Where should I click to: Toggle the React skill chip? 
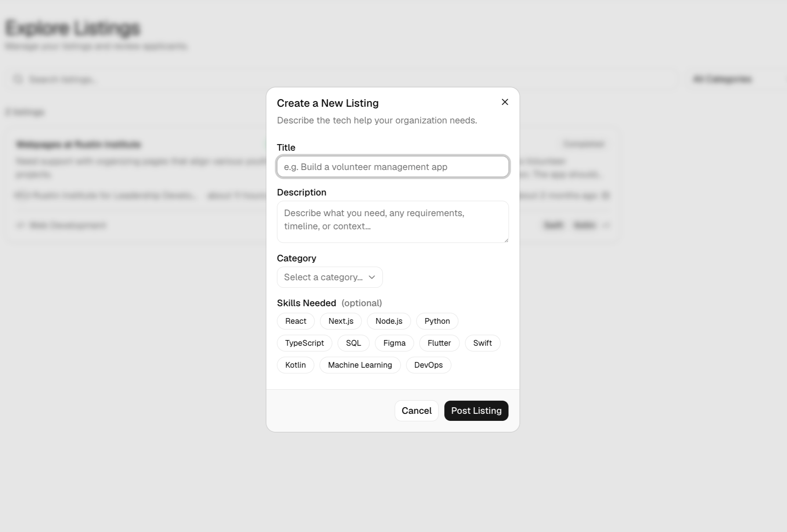(x=296, y=321)
